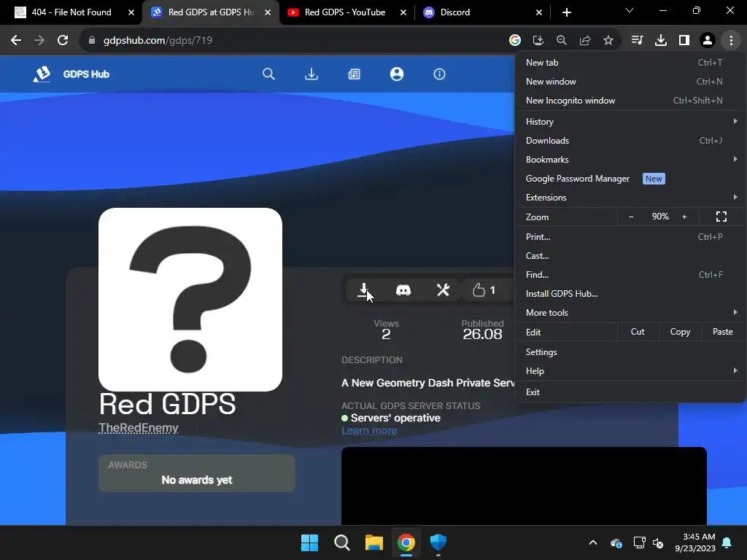The width and height of the screenshot is (747, 560).
Task: Click Copy in the Edit row
Action: click(x=681, y=332)
